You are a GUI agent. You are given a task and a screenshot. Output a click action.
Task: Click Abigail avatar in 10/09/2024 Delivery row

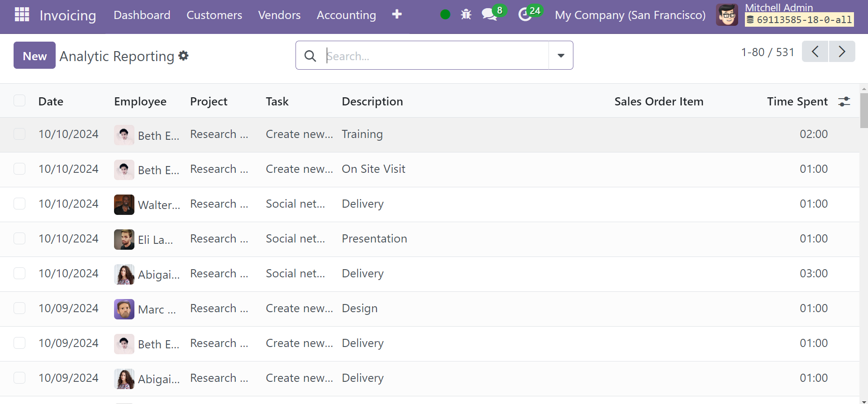tap(124, 379)
